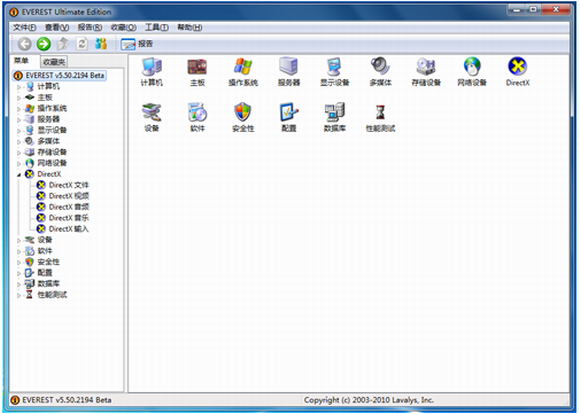Open the 设备 devices icon in main pane
Screen dimensions: 580x414
point(152,118)
